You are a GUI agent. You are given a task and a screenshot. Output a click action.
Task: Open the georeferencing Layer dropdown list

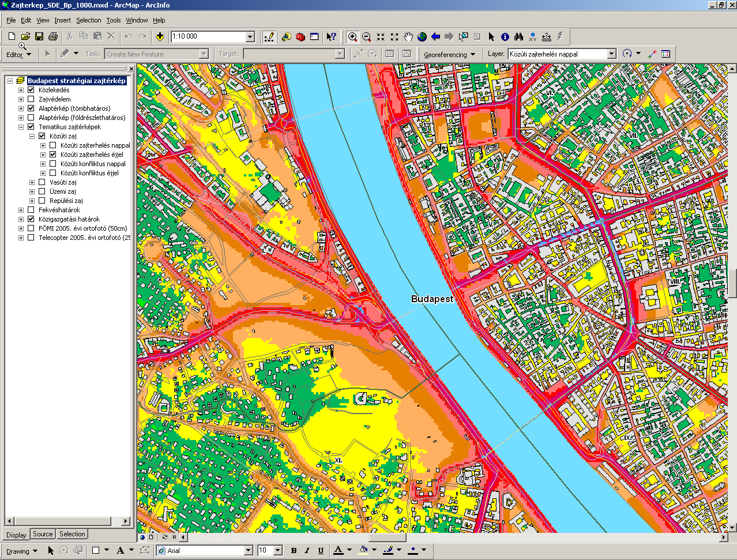(x=612, y=54)
